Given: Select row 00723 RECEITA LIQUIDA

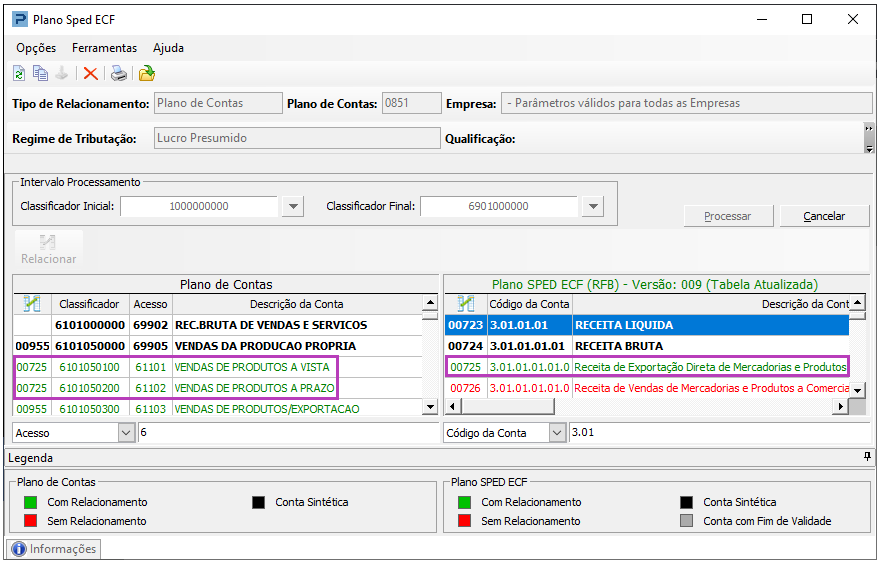Looking at the screenshot, I should click(647, 325).
